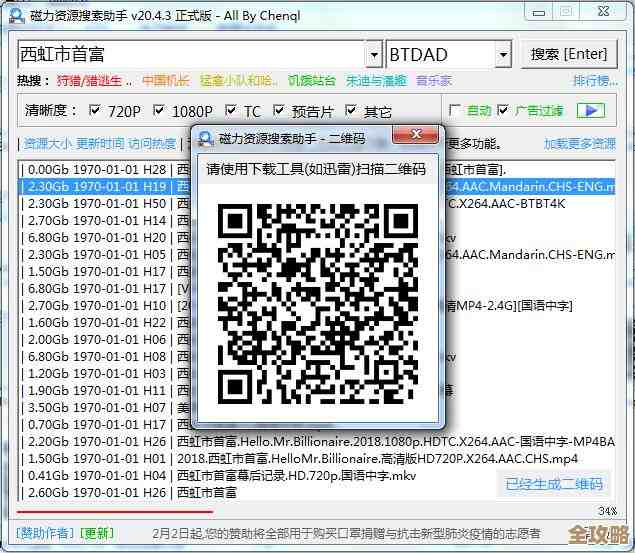Viewport: 635px width, 553px height.
Task: Click hot search term 中国机长
Action: click(x=167, y=81)
